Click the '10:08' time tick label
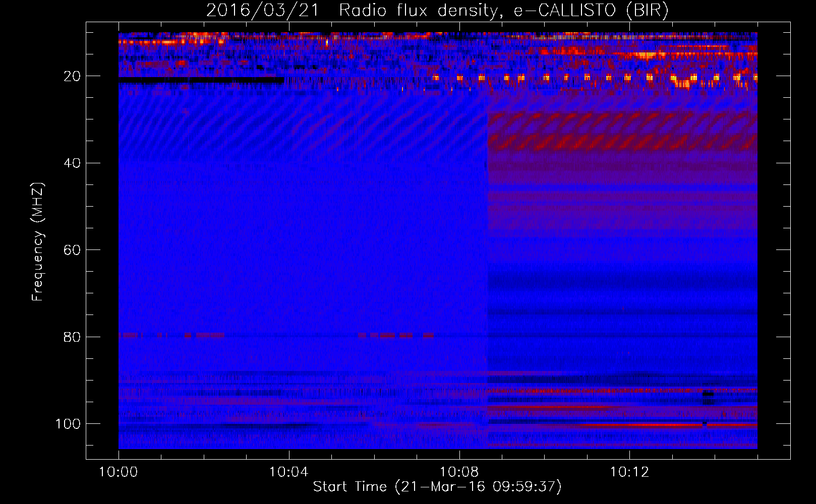816x504 pixels. (x=459, y=472)
